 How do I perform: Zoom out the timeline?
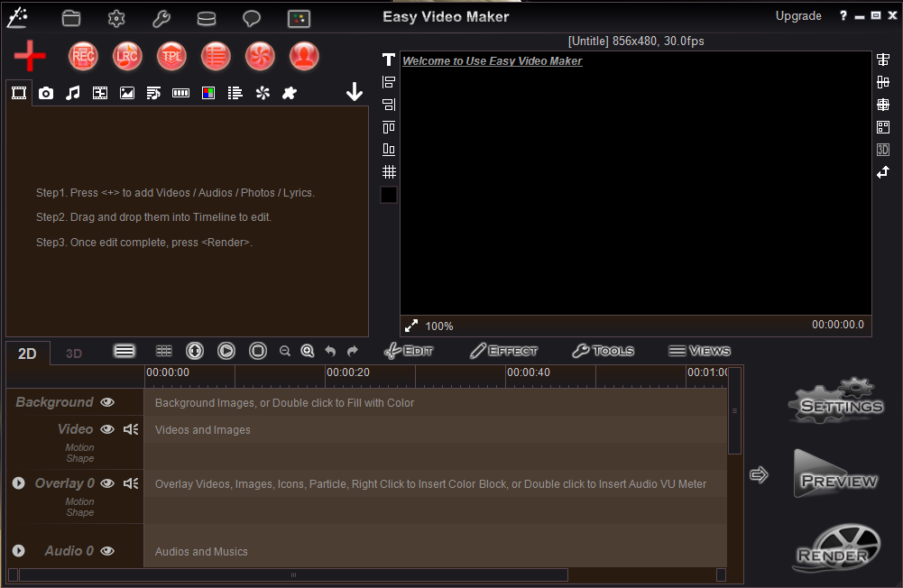coord(284,351)
